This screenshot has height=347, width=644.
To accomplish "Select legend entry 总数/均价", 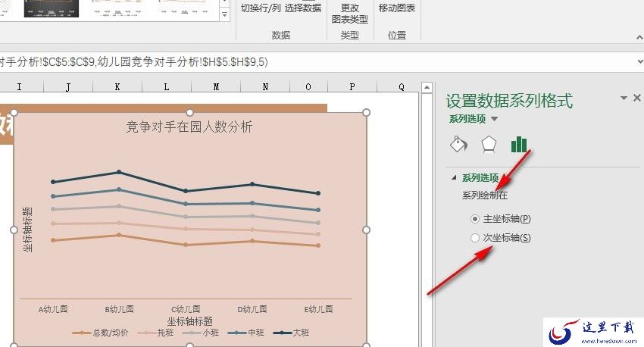I will click(101, 333).
